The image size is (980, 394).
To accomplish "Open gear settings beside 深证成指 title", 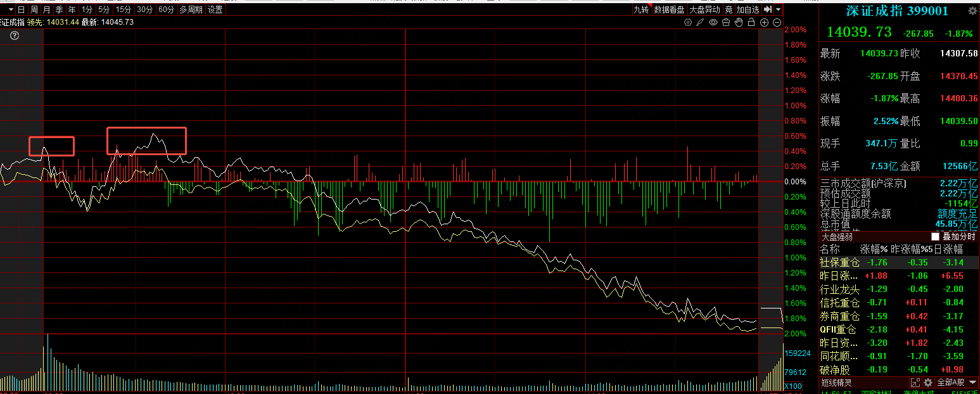I will point(972,11).
